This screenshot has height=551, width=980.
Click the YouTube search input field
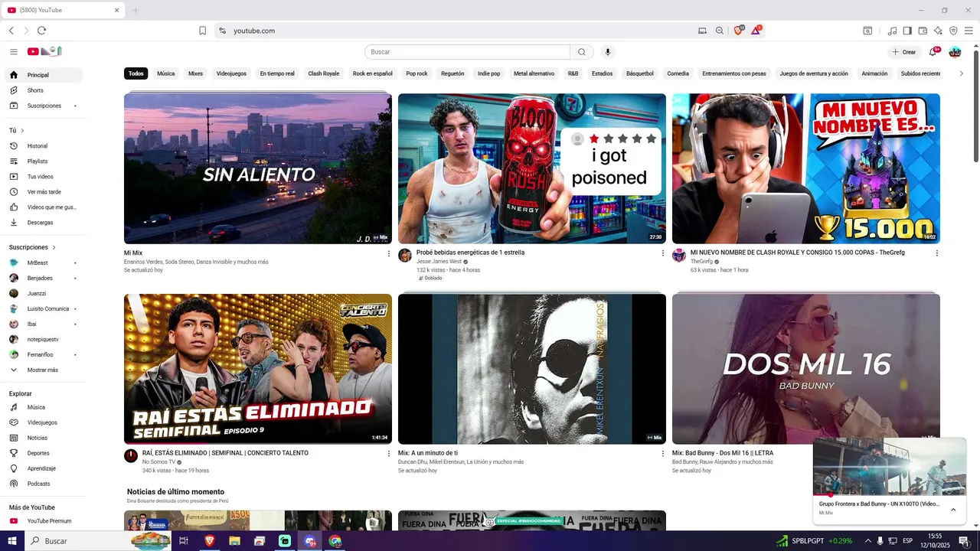pyautogui.click(x=467, y=52)
